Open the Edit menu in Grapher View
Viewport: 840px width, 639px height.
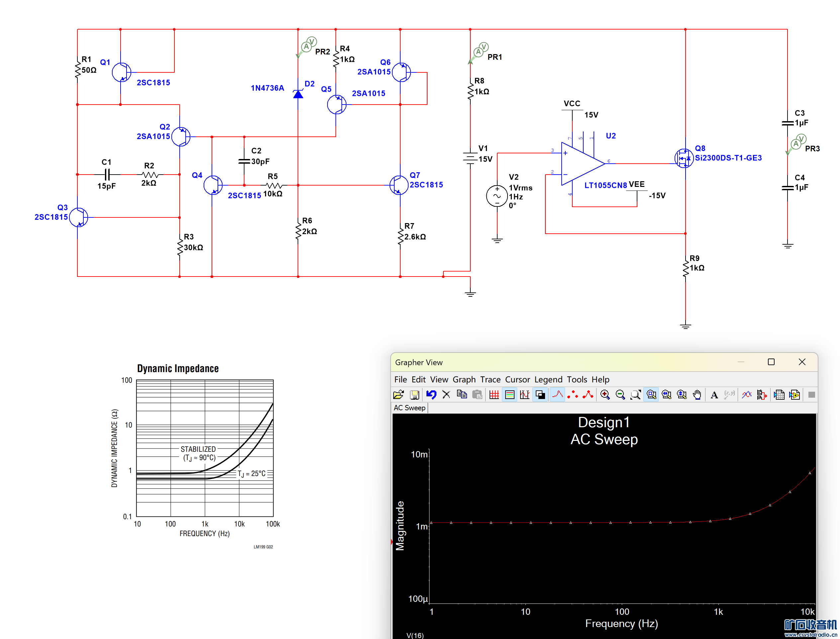point(418,379)
